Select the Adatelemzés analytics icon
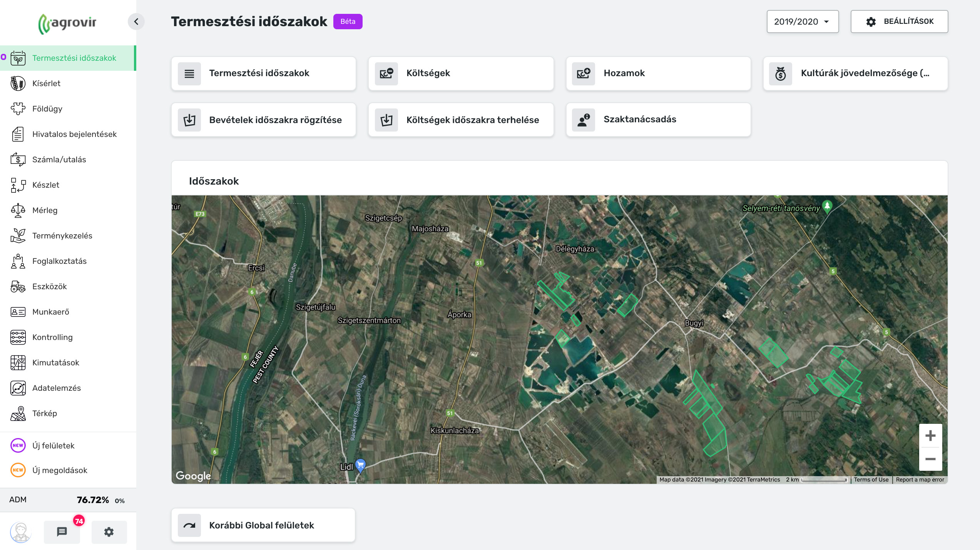Viewport: 980px width, 550px height. [18, 388]
